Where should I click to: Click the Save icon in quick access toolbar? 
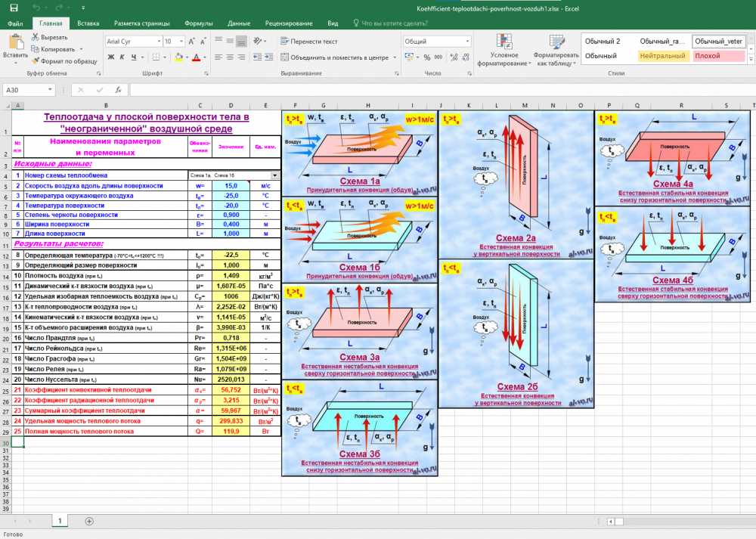[x=14, y=8]
